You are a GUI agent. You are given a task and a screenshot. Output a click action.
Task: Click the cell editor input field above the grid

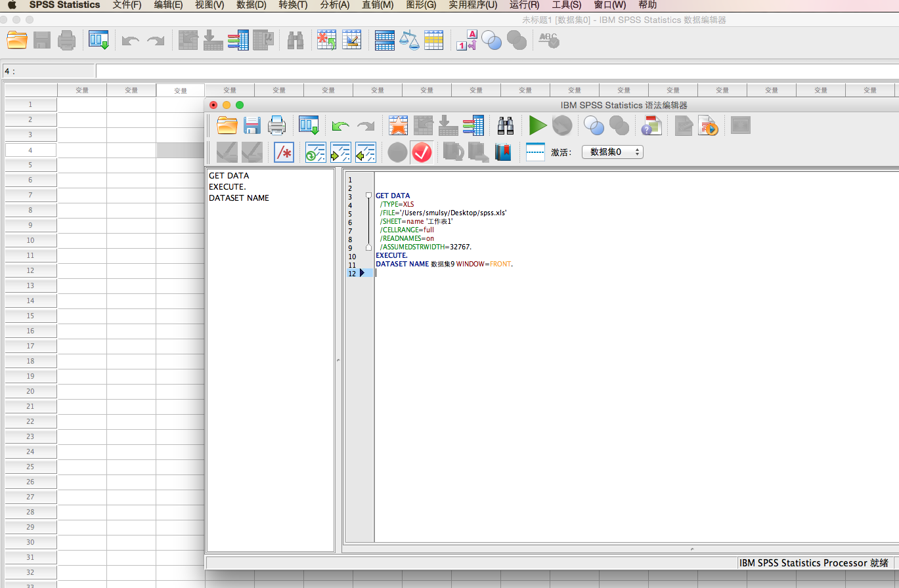pyautogui.click(x=493, y=71)
